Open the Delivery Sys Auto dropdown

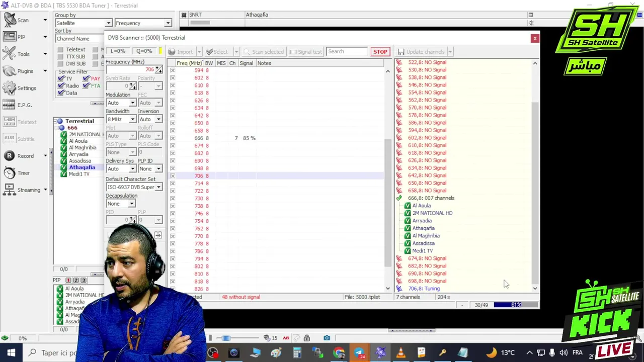121,168
